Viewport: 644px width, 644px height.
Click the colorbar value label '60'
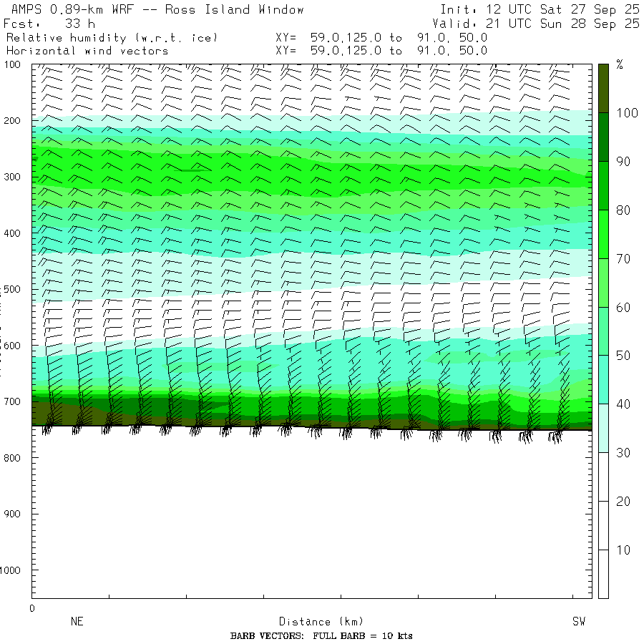(x=623, y=307)
